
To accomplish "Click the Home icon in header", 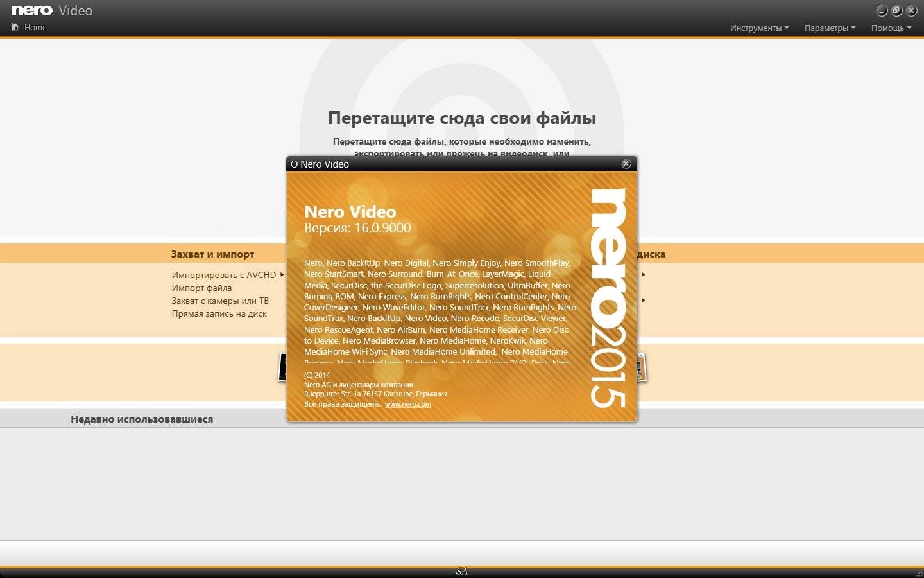I will (15, 27).
